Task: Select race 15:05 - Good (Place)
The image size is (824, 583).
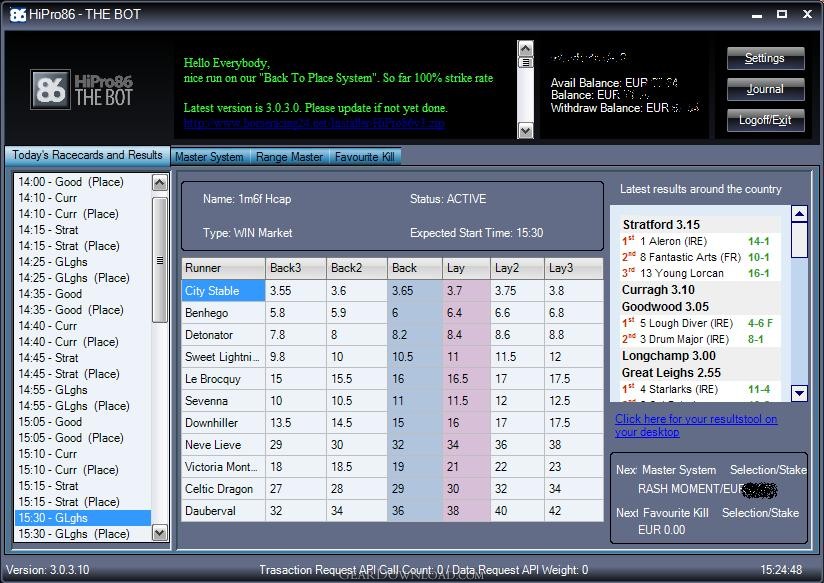Action: [71, 438]
